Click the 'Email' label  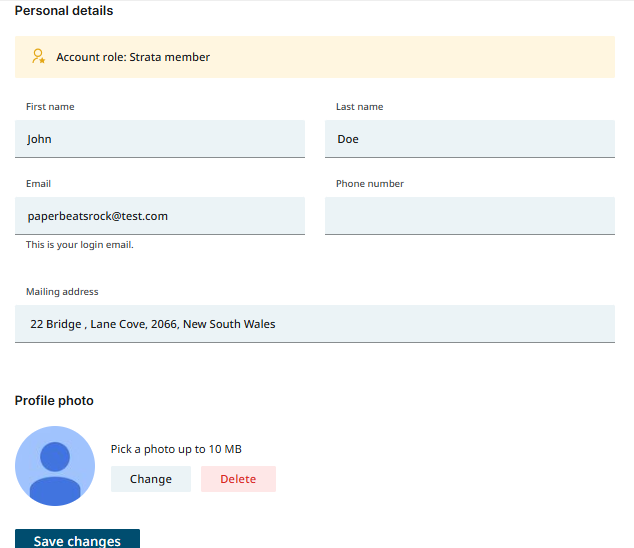pos(38,184)
